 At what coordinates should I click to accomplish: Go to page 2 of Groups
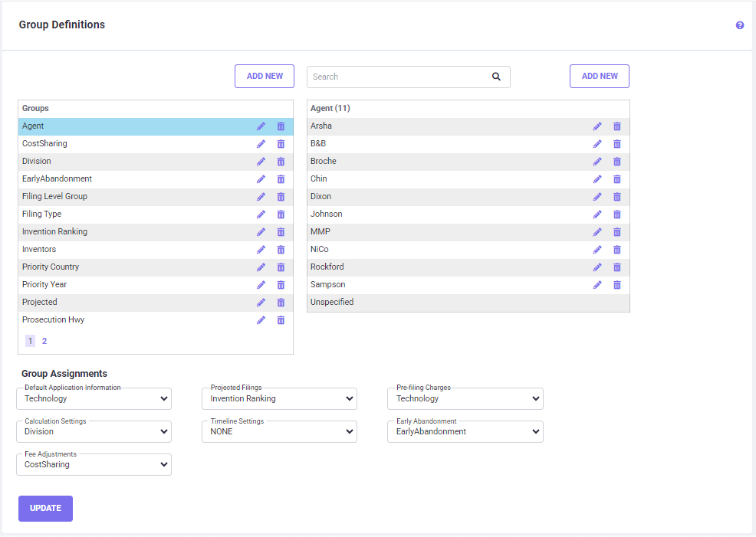click(44, 341)
